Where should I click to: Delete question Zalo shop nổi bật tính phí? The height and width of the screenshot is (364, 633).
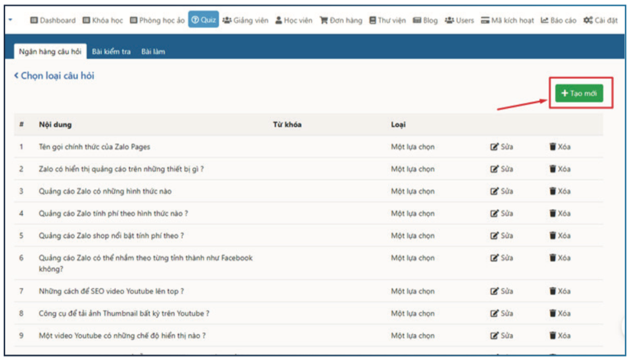coord(560,235)
